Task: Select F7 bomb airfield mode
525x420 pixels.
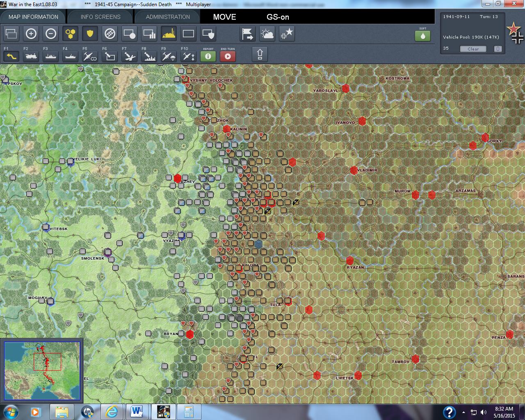Action: [x=130, y=56]
